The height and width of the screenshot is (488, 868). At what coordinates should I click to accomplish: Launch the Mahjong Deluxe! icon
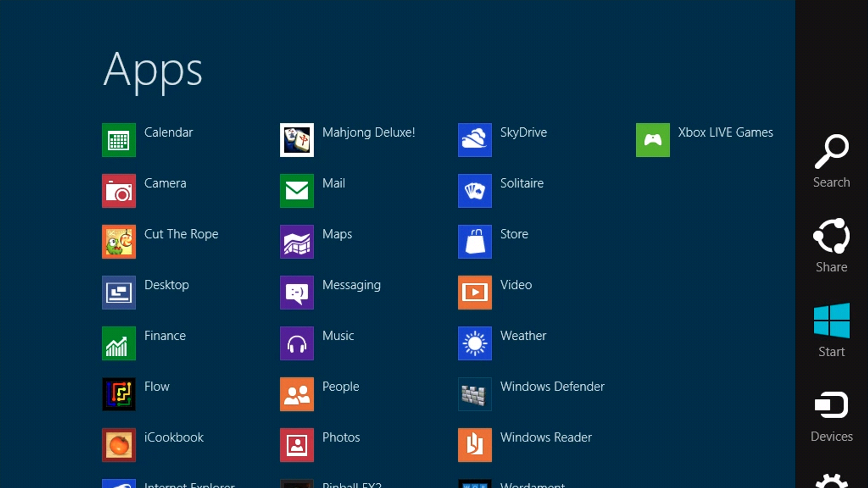[x=297, y=140]
